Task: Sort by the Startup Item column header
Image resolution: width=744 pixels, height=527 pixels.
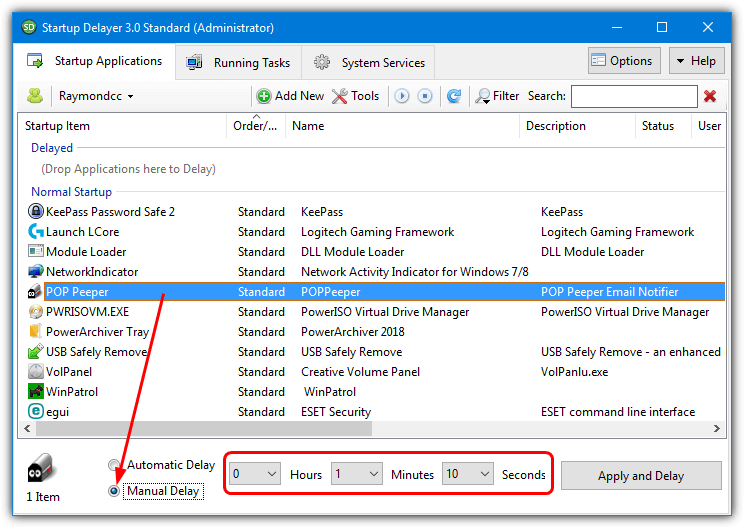Action: [x=122, y=126]
